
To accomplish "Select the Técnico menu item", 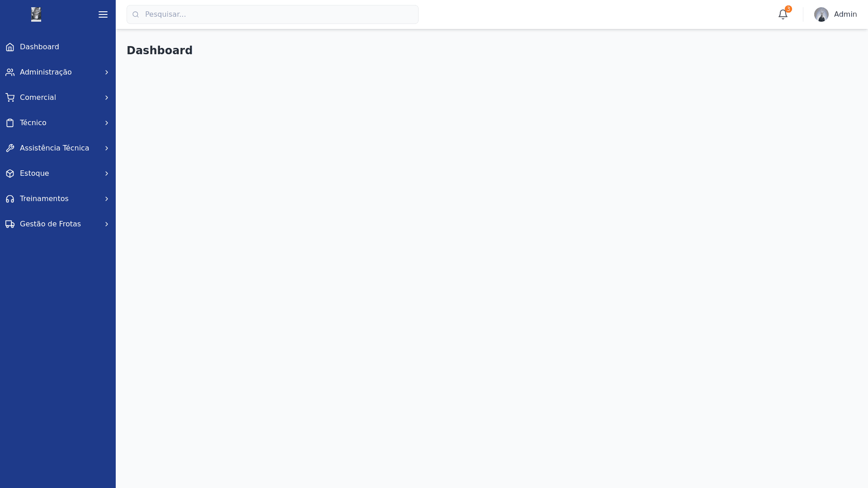I will point(33,123).
